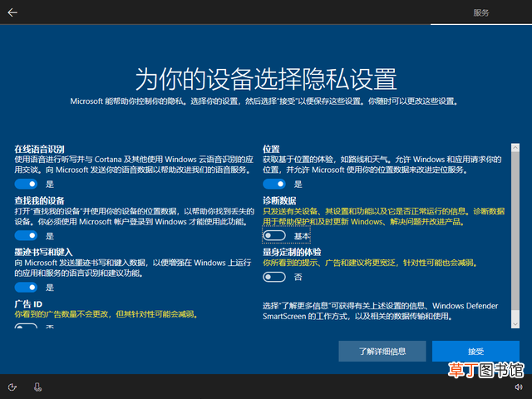Screen dimensions: 532x399
Task: Click the 位置 heading
Action: (x=271, y=150)
